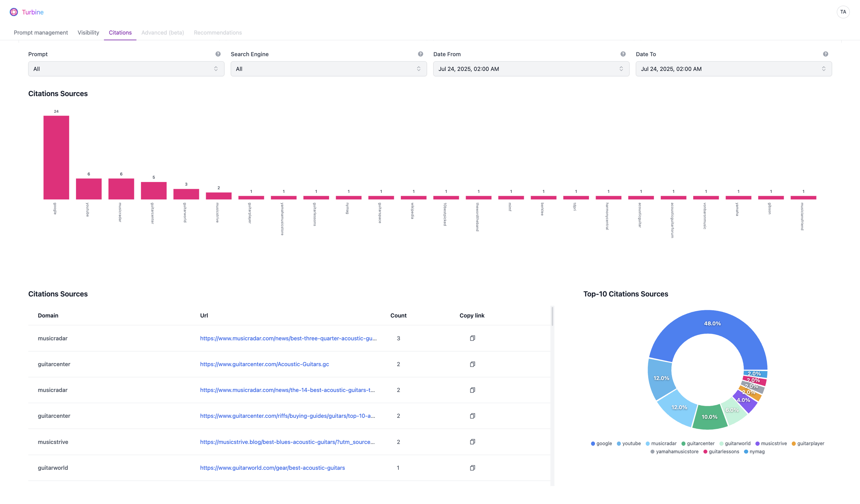Image resolution: width=860 pixels, height=504 pixels.
Task: Toggle guitarplayer legend item
Action: (x=808, y=444)
